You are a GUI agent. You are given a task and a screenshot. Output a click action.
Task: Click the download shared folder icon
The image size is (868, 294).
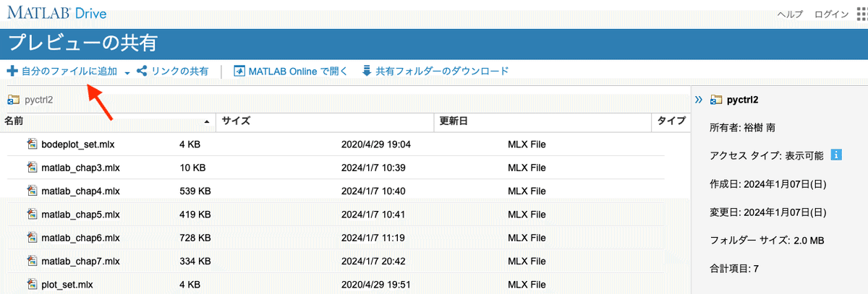pos(367,72)
